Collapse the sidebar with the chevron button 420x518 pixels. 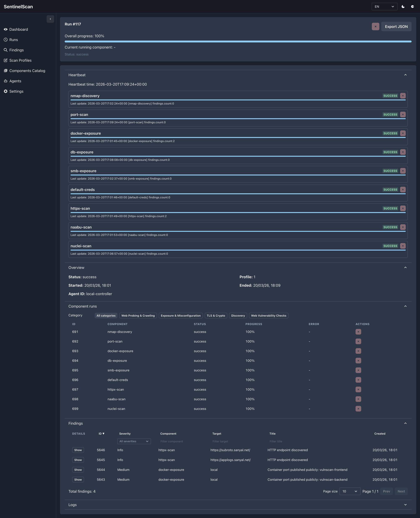(50, 19)
